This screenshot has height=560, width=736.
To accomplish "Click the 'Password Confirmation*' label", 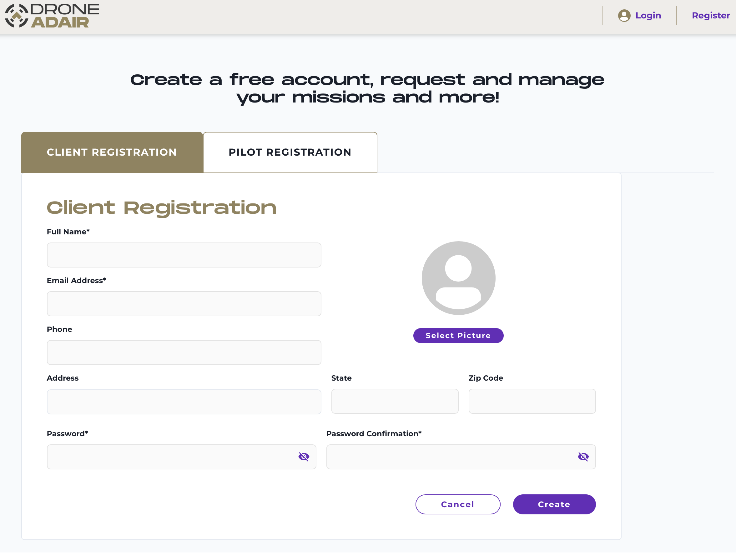I will pyautogui.click(x=374, y=434).
